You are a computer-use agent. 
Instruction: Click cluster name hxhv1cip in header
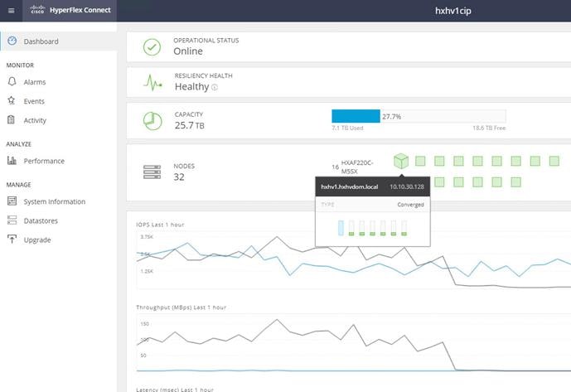453,11
